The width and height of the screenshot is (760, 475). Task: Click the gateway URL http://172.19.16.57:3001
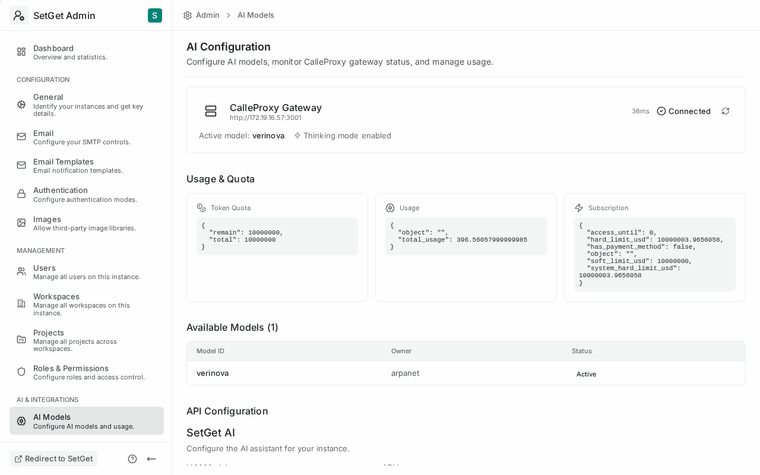tap(265, 118)
